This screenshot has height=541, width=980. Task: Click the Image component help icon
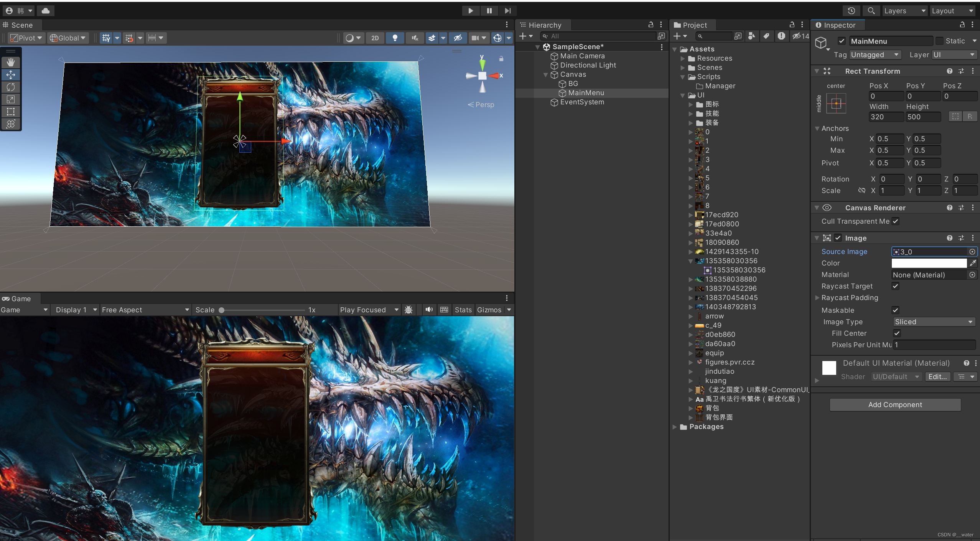click(949, 238)
